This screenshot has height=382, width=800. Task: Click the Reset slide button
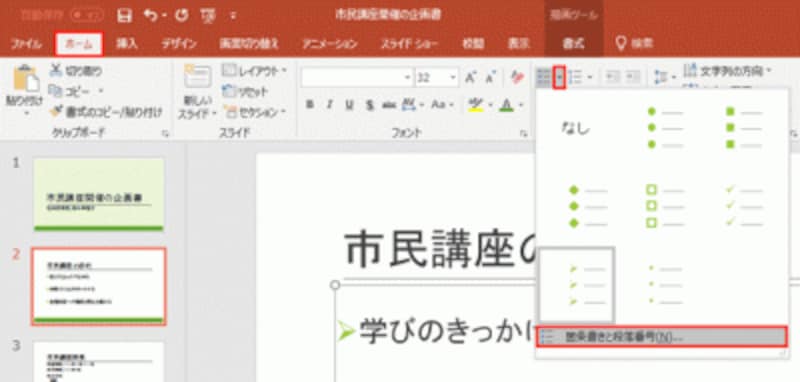click(x=246, y=91)
